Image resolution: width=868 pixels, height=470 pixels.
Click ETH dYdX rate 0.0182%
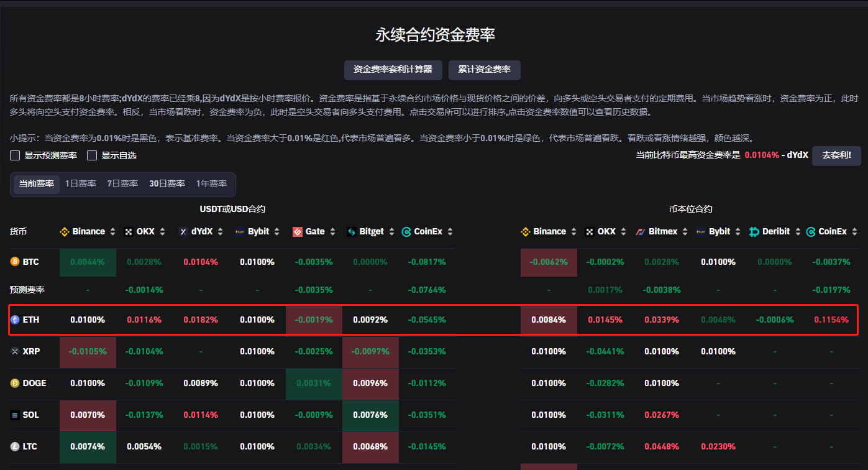coord(201,320)
